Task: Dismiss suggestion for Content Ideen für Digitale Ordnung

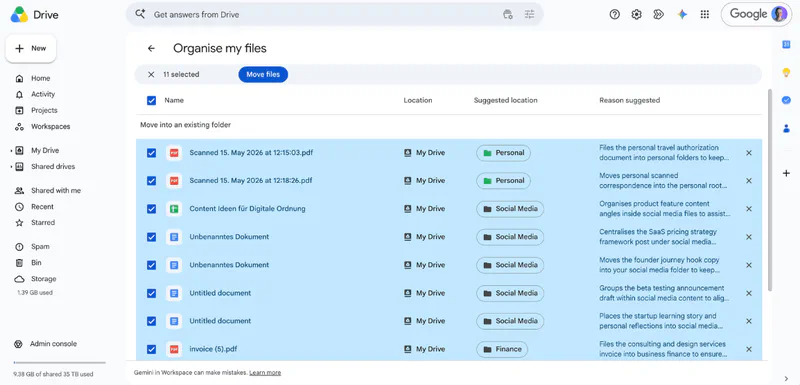Action: click(748, 209)
